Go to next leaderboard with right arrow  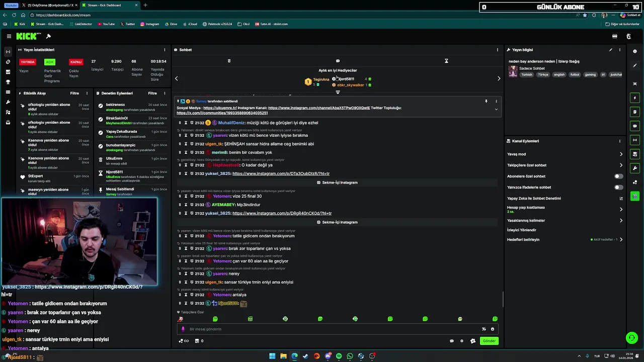point(499,78)
